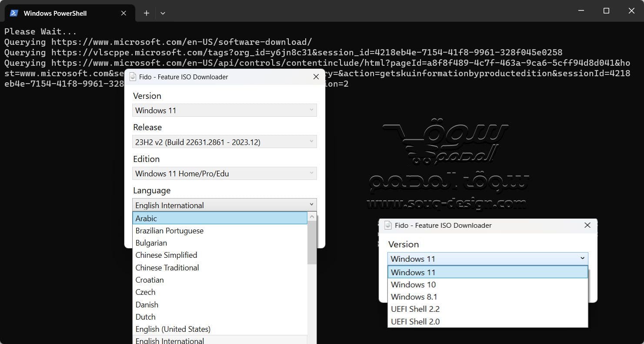This screenshot has height=344, width=644.
Task: Select UEFI Shell 2.0 option
Action: [487, 322]
